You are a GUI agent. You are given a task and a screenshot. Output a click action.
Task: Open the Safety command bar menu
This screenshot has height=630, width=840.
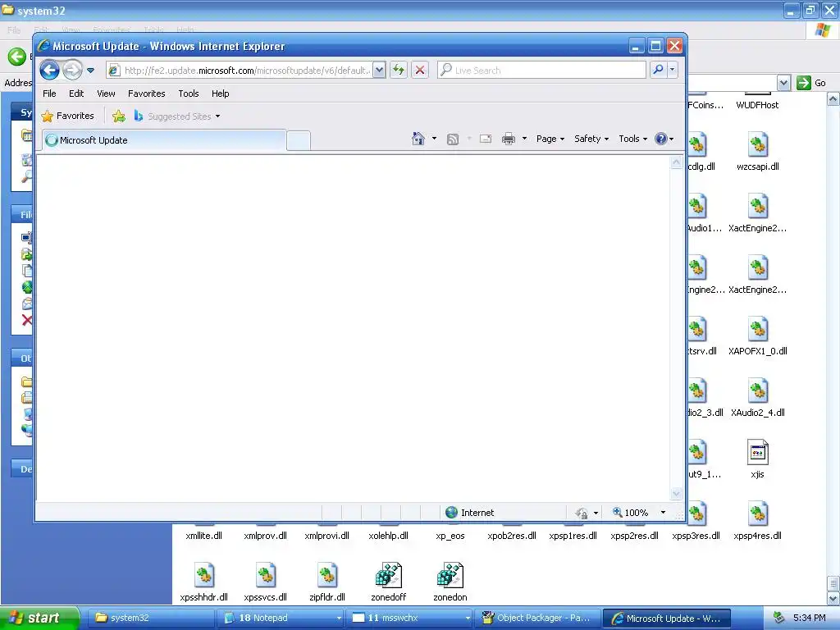click(591, 139)
